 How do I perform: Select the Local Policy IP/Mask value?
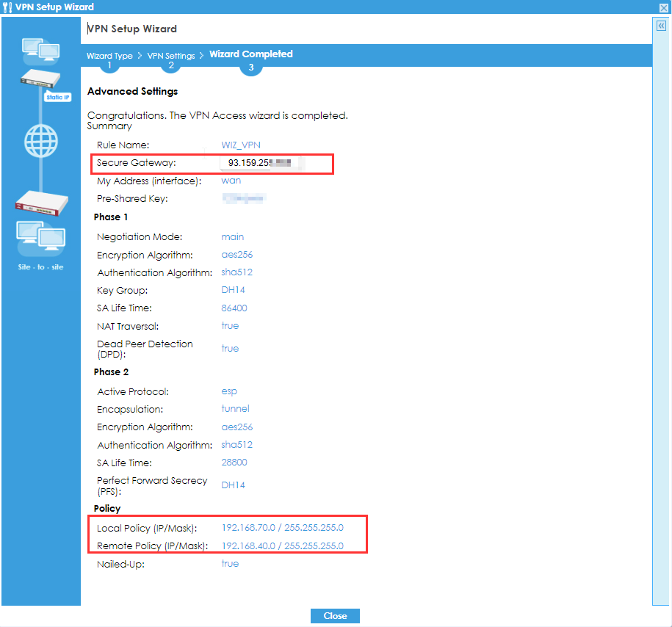click(282, 527)
